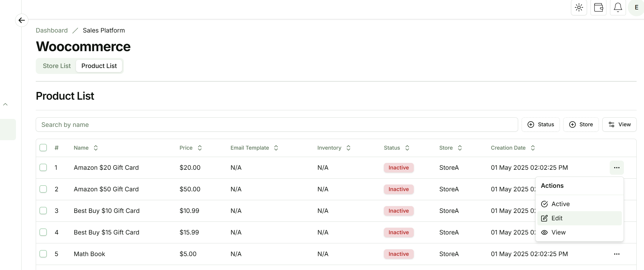
Task: Open the Store filter button
Action: [x=581, y=125]
